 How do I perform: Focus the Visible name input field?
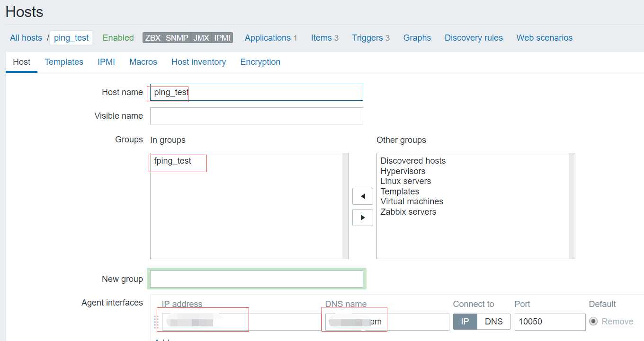[x=257, y=116]
